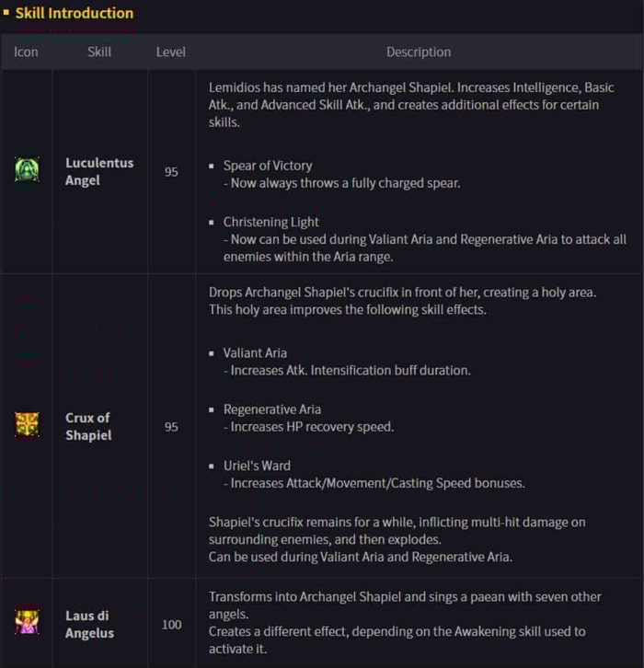
Task: Select the Crux of Shapiel skill name
Action: tap(88, 426)
